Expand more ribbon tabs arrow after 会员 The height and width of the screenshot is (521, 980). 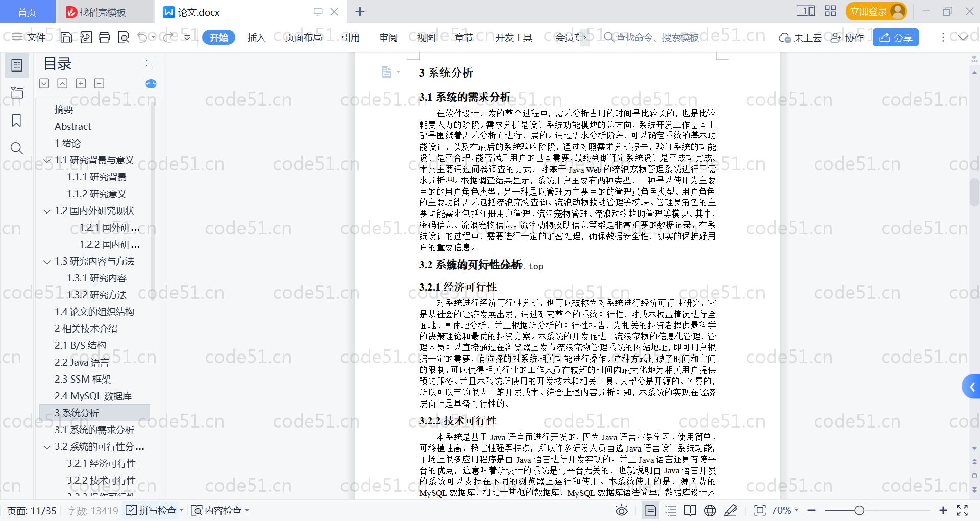click(584, 37)
